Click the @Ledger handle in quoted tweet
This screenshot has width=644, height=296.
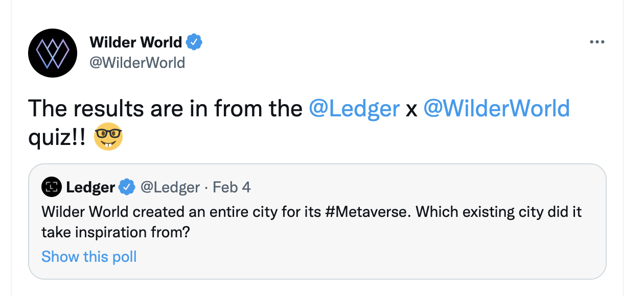point(170,187)
